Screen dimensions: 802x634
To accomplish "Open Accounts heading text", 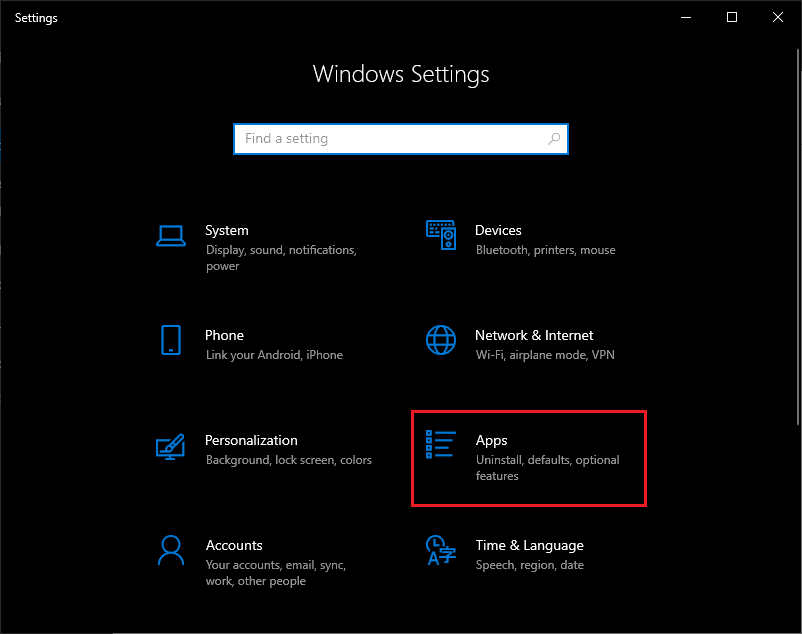I will (234, 546).
